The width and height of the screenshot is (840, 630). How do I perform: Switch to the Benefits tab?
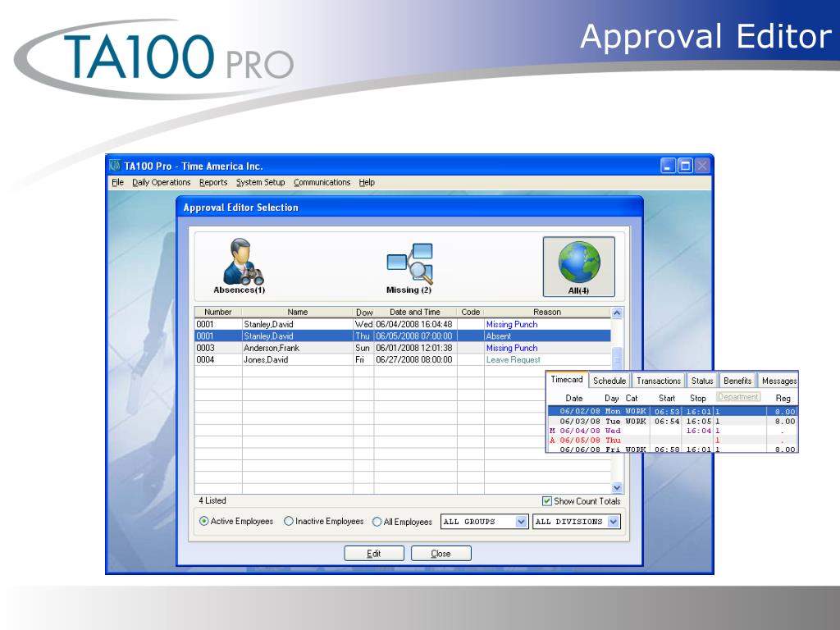pos(737,381)
